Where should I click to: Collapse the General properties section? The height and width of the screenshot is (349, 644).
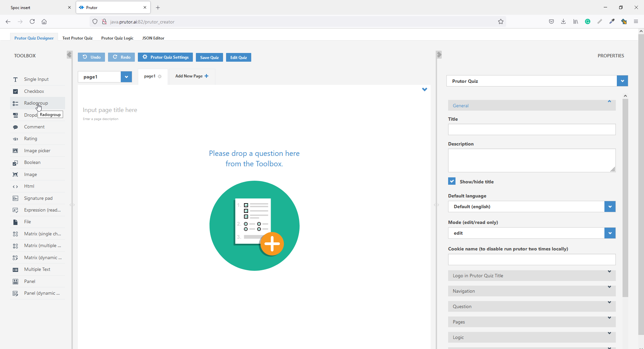(x=532, y=105)
